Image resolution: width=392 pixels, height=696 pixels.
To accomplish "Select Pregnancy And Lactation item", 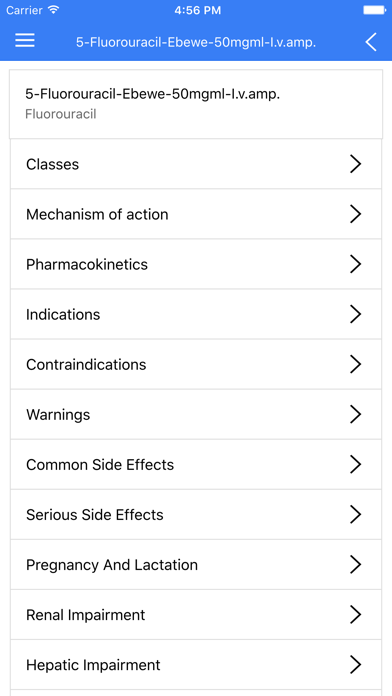I will tap(196, 565).
